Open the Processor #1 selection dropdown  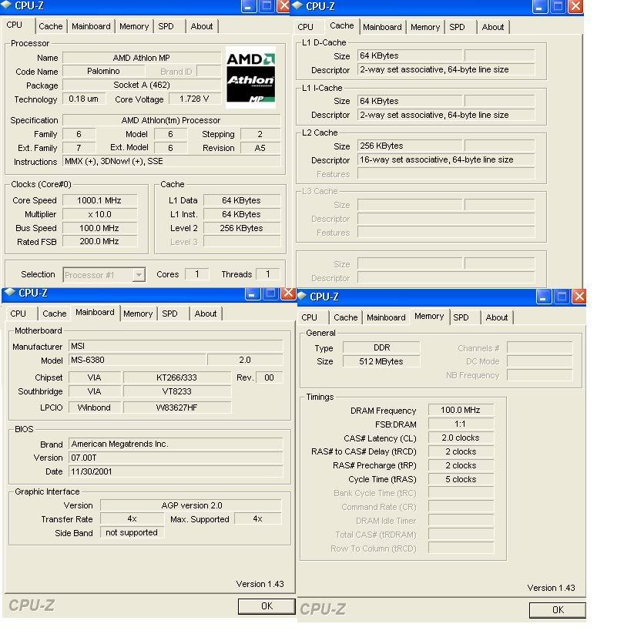(139, 275)
